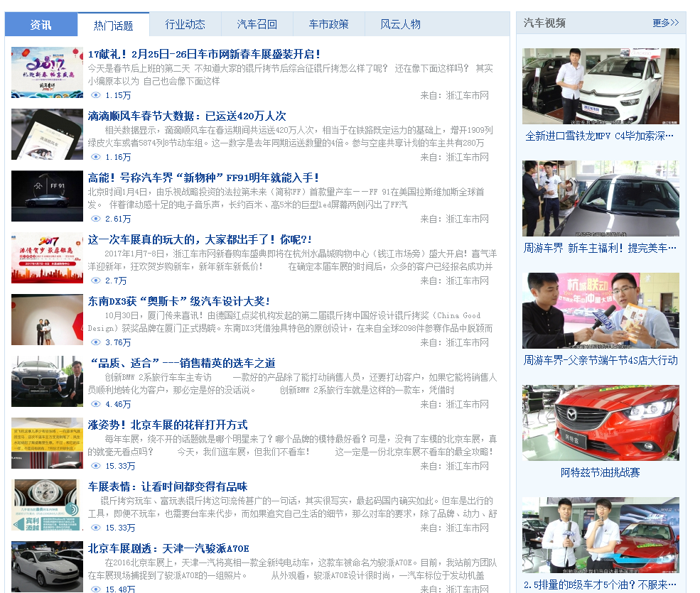The height and width of the screenshot is (593, 700).
Task: Click the red 2017 购车盛典 thumbnail
Action: [48, 258]
